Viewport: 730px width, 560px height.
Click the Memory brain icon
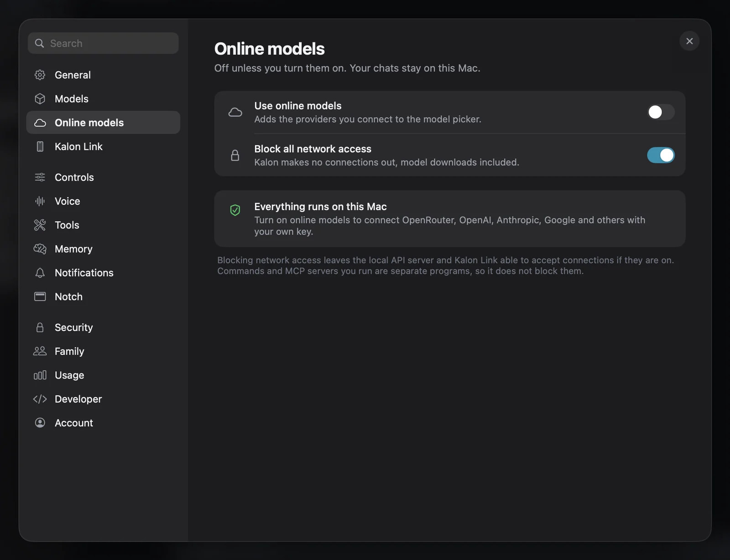pyautogui.click(x=40, y=249)
